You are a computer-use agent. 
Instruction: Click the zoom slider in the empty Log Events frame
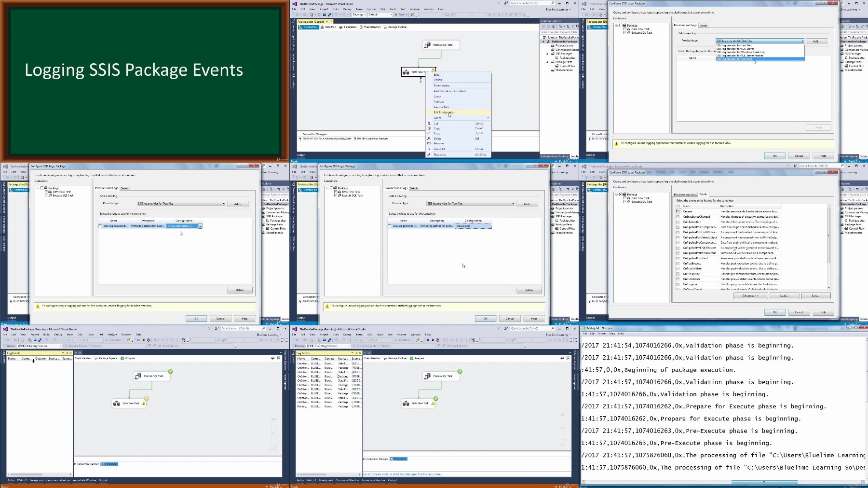click(273, 433)
